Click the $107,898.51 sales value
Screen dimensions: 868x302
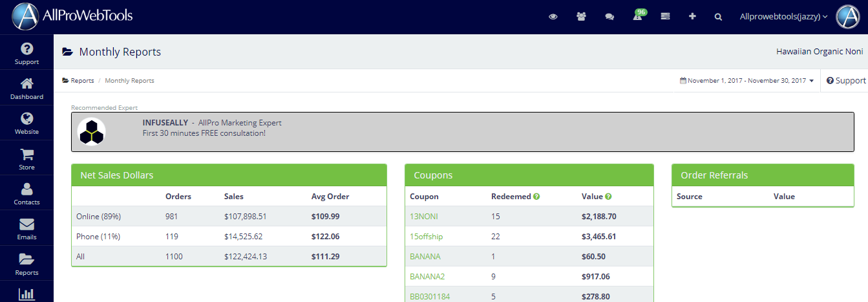[246, 217]
